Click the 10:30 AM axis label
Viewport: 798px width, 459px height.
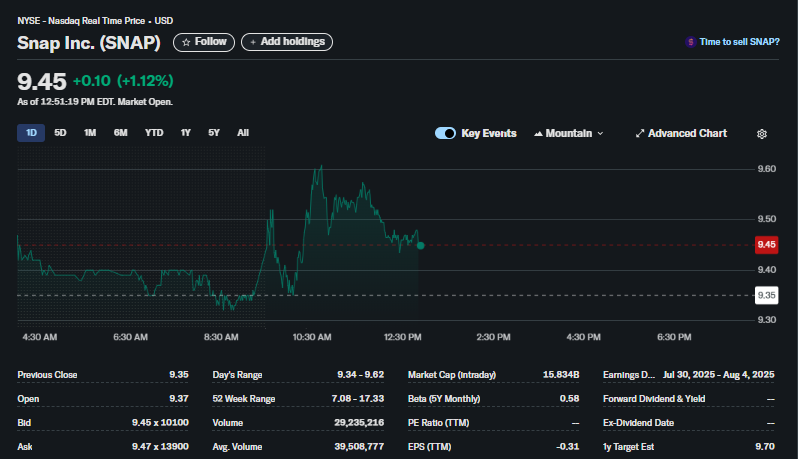(312, 337)
